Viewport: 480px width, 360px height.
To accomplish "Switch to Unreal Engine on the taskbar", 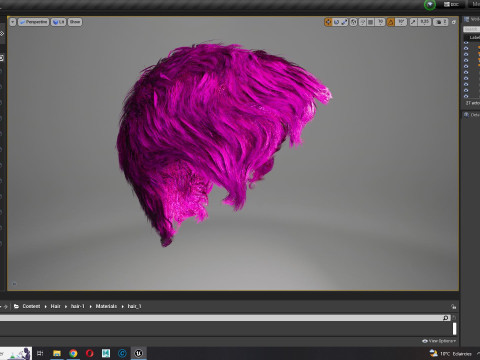I will [139, 353].
